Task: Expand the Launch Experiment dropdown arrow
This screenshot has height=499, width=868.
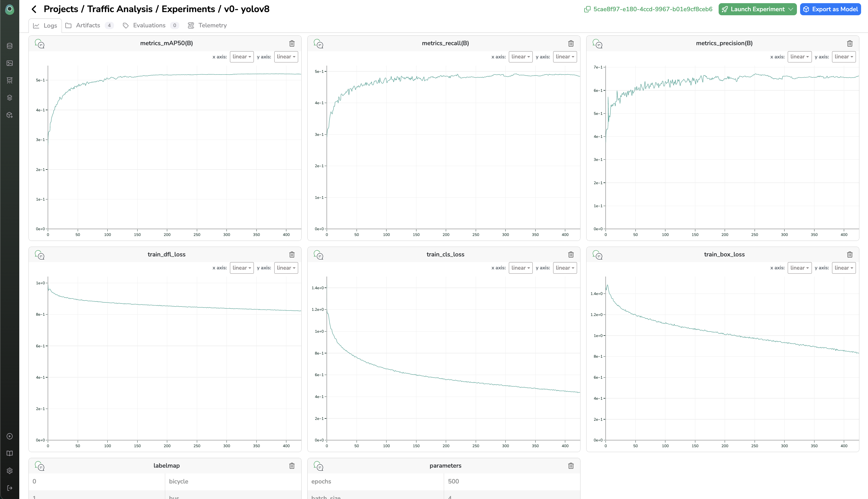Action: (x=791, y=9)
